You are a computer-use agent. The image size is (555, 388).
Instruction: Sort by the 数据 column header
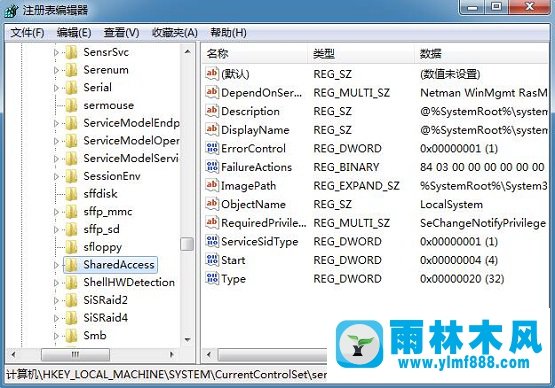pyautogui.click(x=481, y=54)
